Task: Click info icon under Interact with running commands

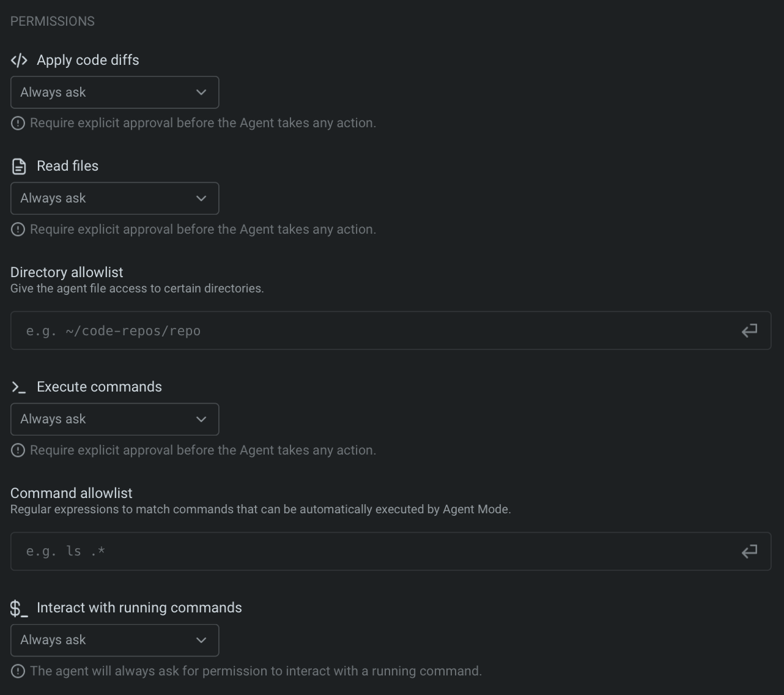Action: tap(18, 671)
